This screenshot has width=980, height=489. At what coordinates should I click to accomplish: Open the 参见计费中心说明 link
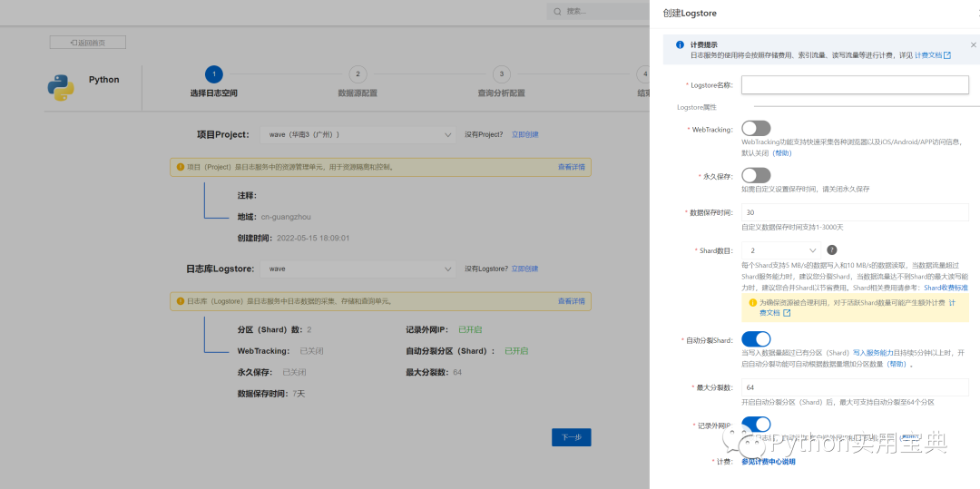769,462
